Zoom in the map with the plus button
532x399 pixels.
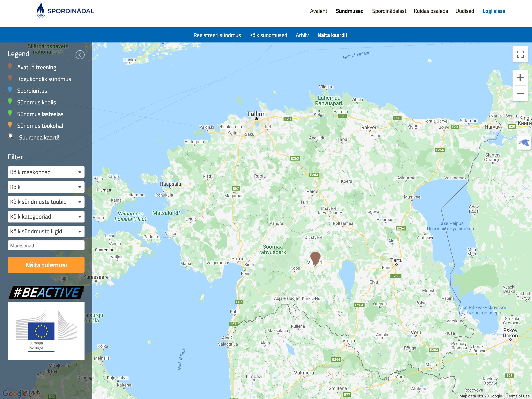(520, 78)
